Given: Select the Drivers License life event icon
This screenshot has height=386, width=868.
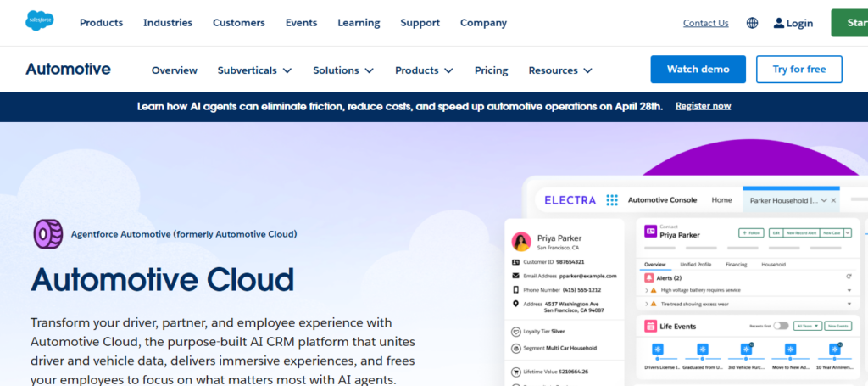Looking at the screenshot, I should pyautogui.click(x=658, y=350).
